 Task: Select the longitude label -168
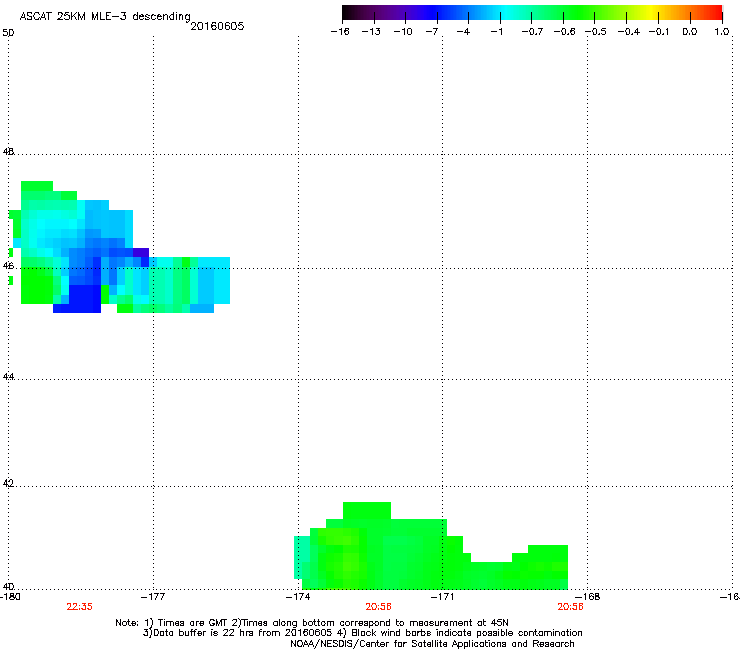point(588,597)
